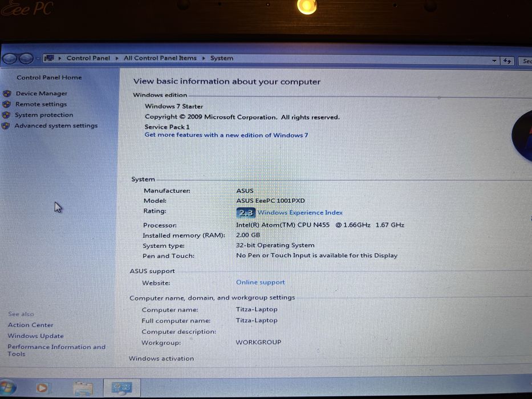
Task: Launch Windows Media Player from taskbar
Action: 42,388
